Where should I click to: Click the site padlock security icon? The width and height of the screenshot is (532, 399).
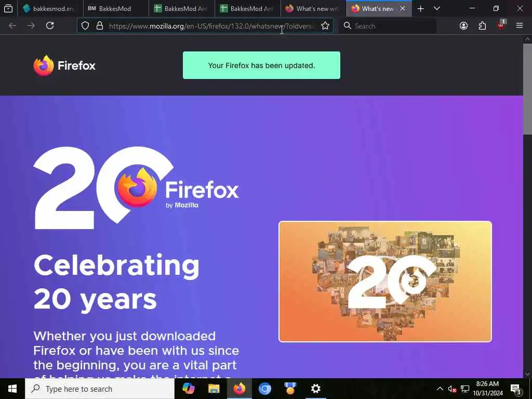click(100, 26)
